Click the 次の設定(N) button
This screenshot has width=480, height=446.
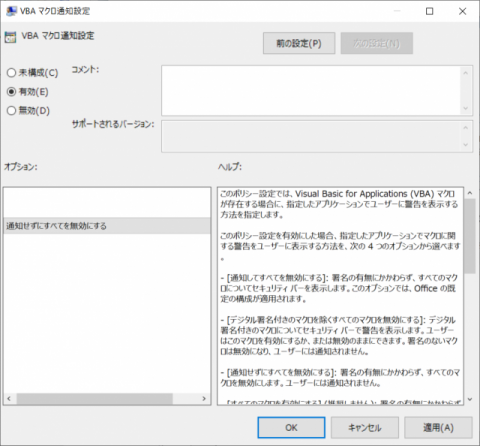[377, 43]
